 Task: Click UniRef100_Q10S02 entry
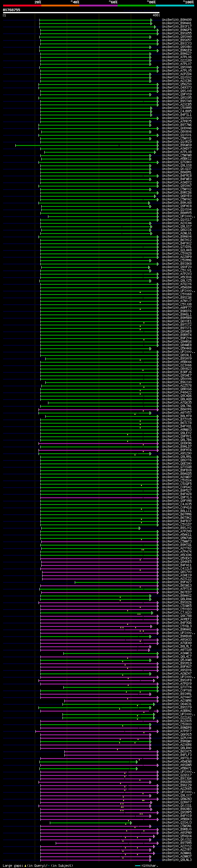click(177, 78)
